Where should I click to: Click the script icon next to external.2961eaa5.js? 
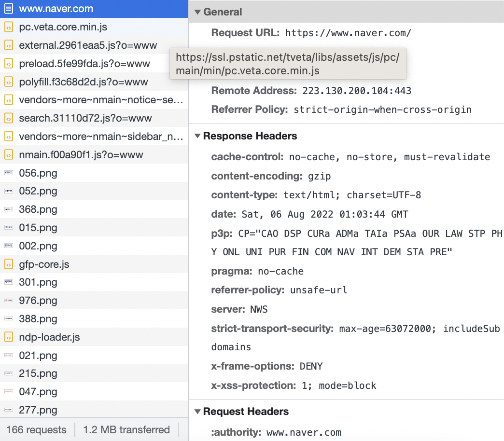pyautogui.click(x=9, y=45)
